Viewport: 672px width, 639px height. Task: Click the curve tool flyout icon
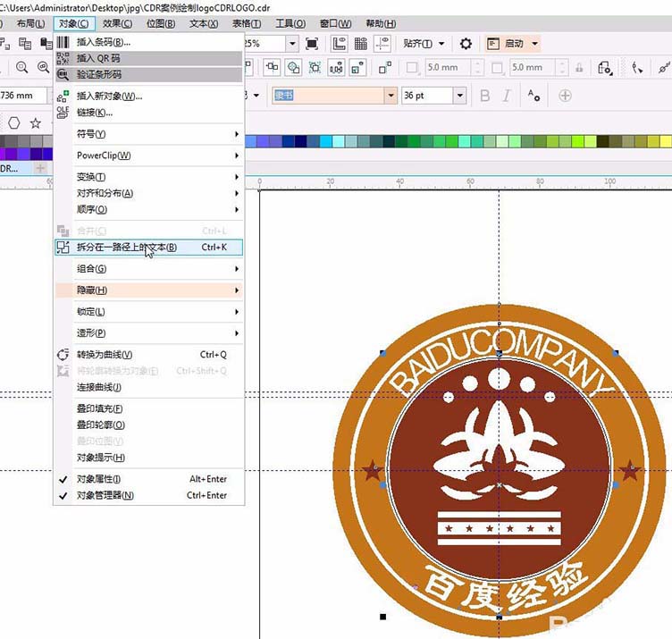click(x=637, y=68)
